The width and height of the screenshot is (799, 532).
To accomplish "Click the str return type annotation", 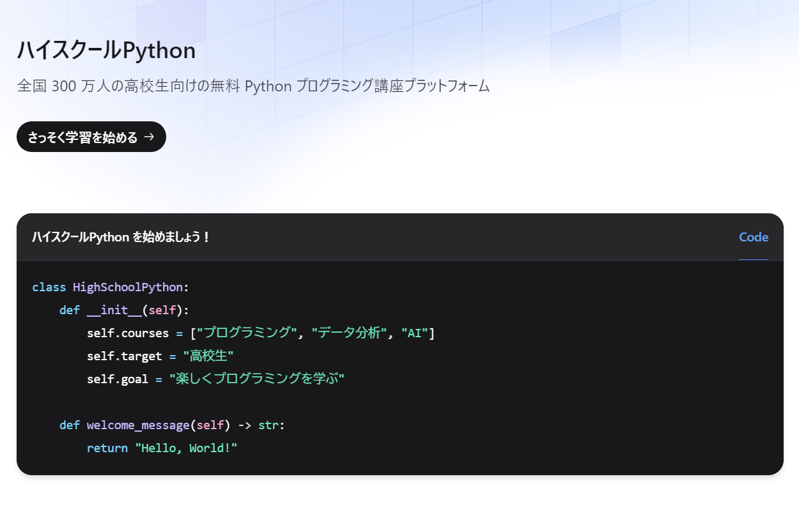I will coord(268,425).
